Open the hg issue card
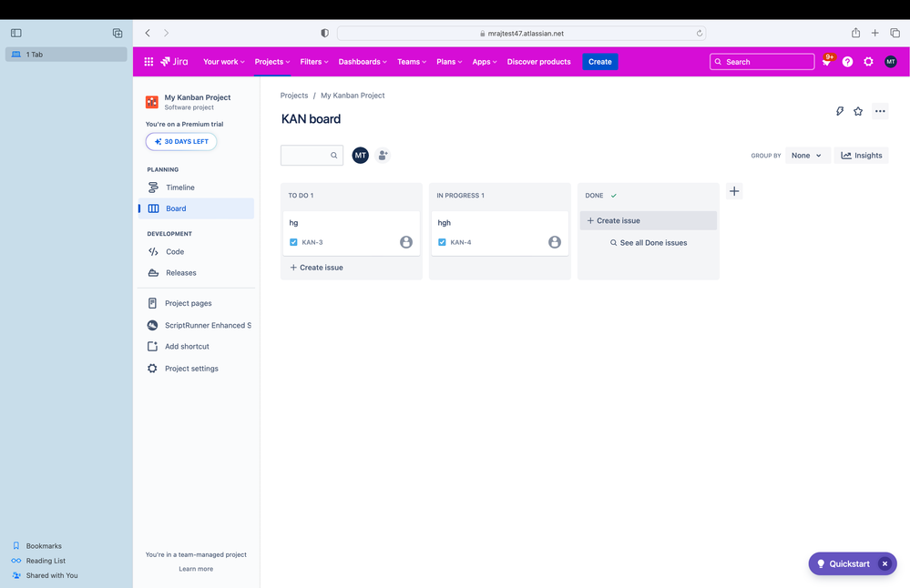This screenshot has width=910, height=588. (351, 233)
